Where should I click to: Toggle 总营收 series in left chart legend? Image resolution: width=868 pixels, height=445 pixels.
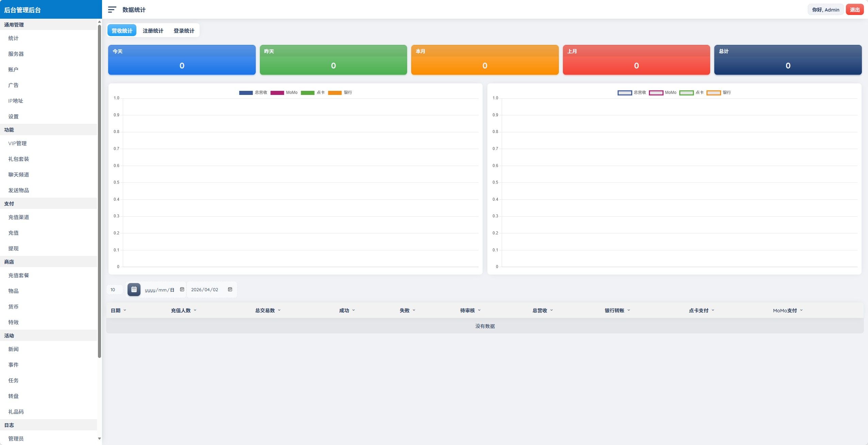[x=253, y=93]
